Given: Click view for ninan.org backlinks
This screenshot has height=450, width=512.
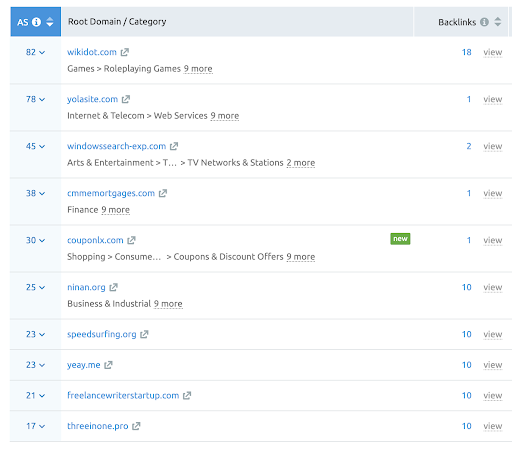Looking at the screenshot, I should click(x=493, y=287).
